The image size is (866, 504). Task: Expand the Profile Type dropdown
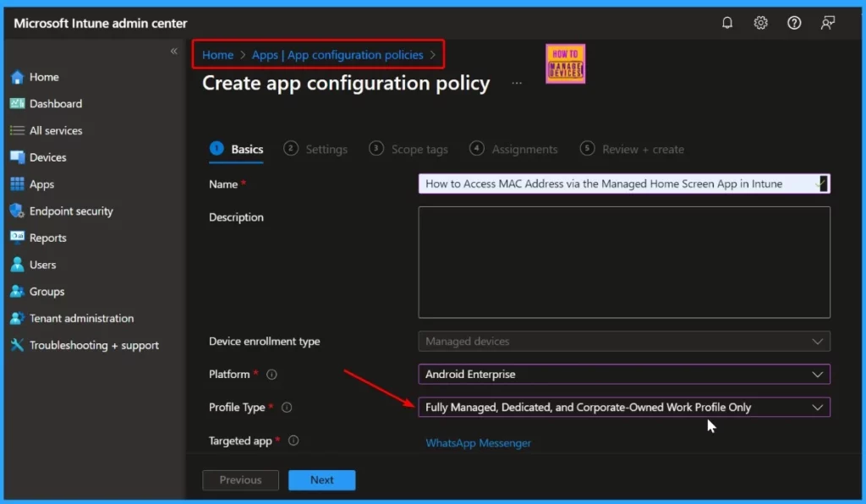[x=624, y=408]
